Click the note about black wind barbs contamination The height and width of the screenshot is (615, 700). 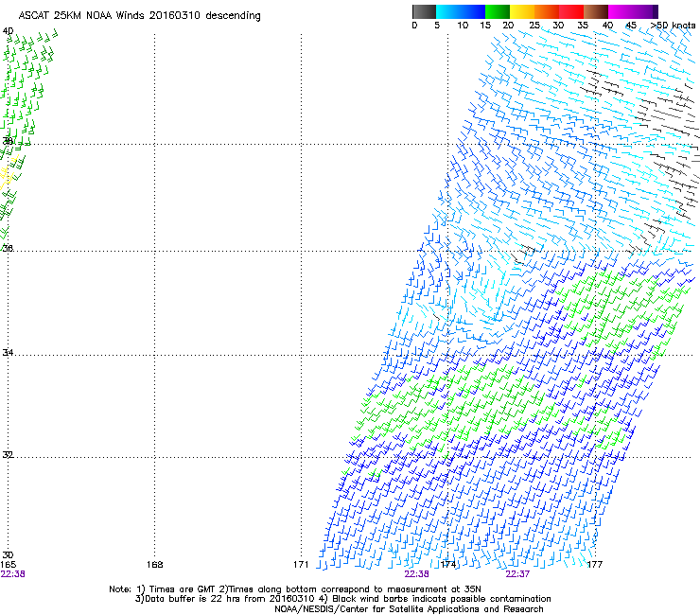tap(442, 599)
